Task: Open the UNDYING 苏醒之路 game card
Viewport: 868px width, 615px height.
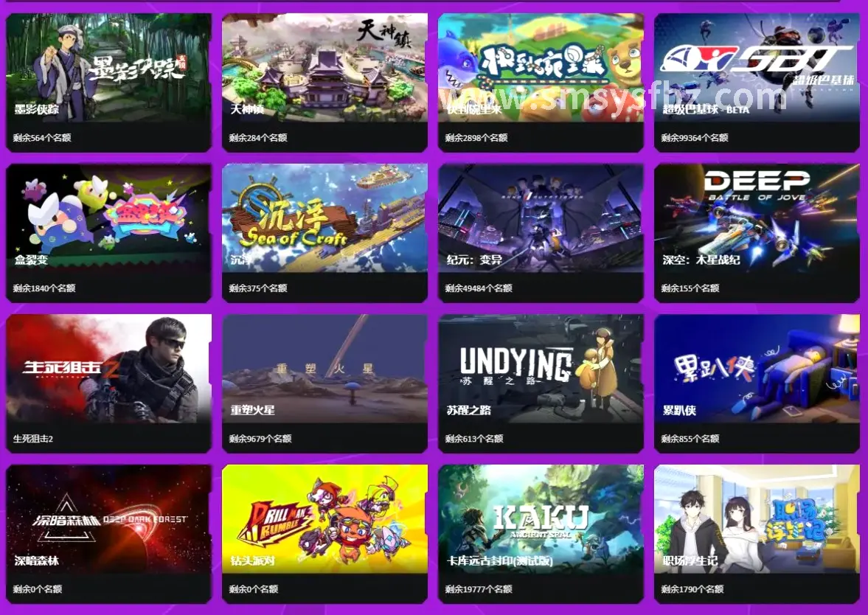Action: click(541, 383)
